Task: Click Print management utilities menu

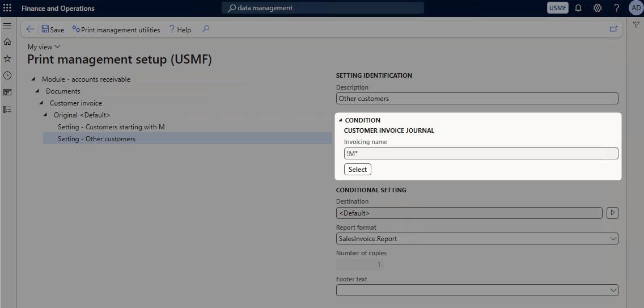Action: pos(116,29)
